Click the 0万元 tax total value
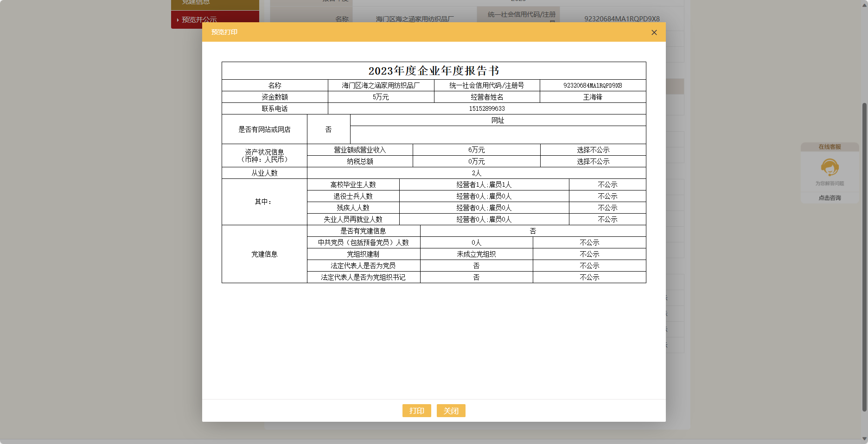868x444 pixels. point(476,161)
